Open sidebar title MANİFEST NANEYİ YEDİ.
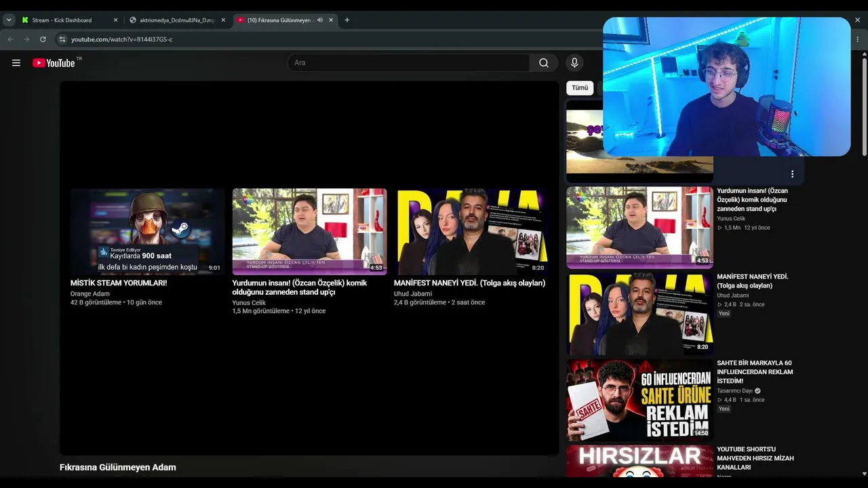This screenshot has width=868, height=488. (x=752, y=281)
